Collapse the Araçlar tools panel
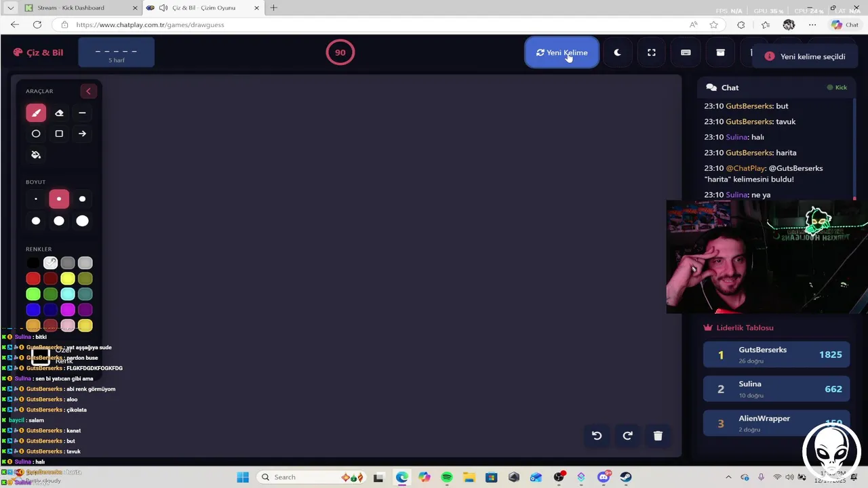The height and width of the screenshot is (488, 868). pos(88,91)
